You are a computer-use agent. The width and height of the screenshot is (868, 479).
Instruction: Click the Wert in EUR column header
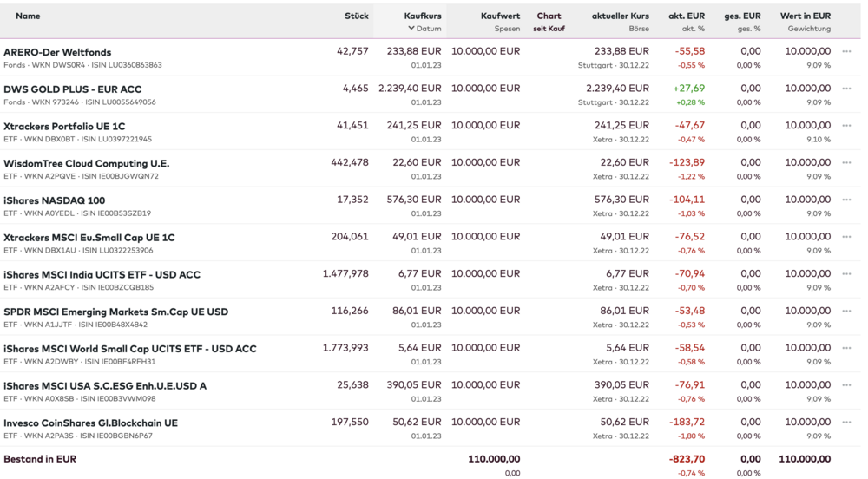click(805, 16)
